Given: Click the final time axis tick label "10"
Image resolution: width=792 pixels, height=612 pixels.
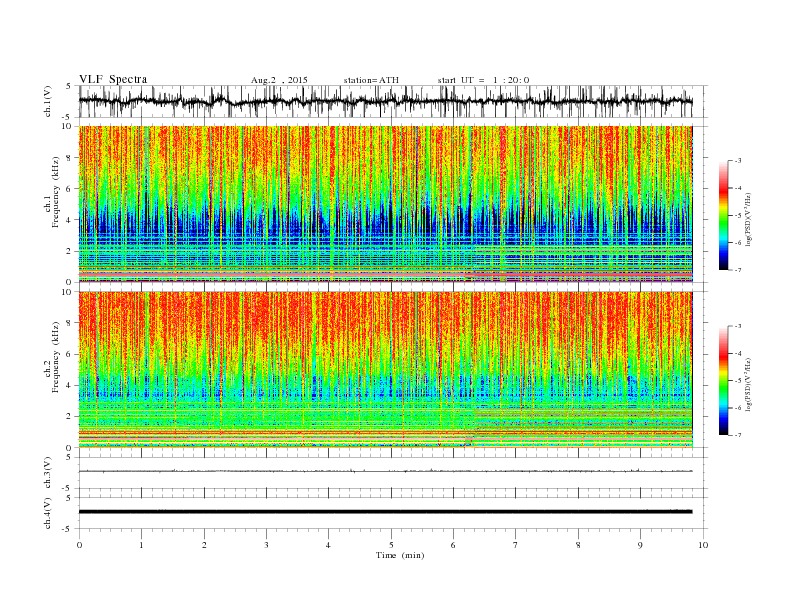Looking at the screenshot, I should click(703, 545).
